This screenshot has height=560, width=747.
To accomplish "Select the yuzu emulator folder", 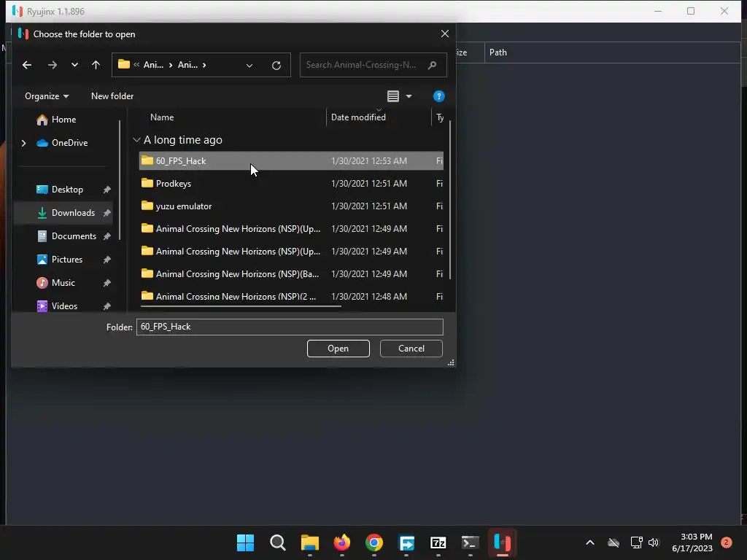I will [x=291, y=206].
